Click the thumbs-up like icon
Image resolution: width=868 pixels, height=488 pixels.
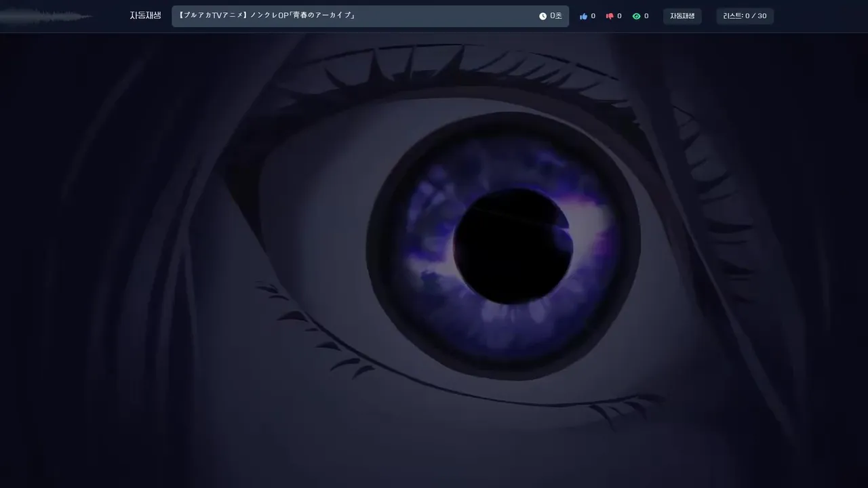(x=583, y=16)
